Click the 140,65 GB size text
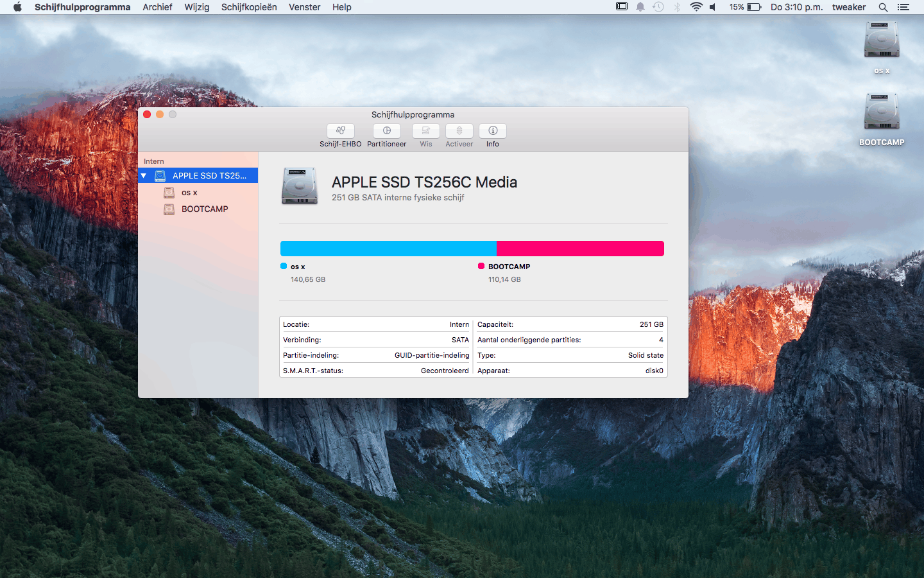The image size is (924, 578). pos(308,279)
